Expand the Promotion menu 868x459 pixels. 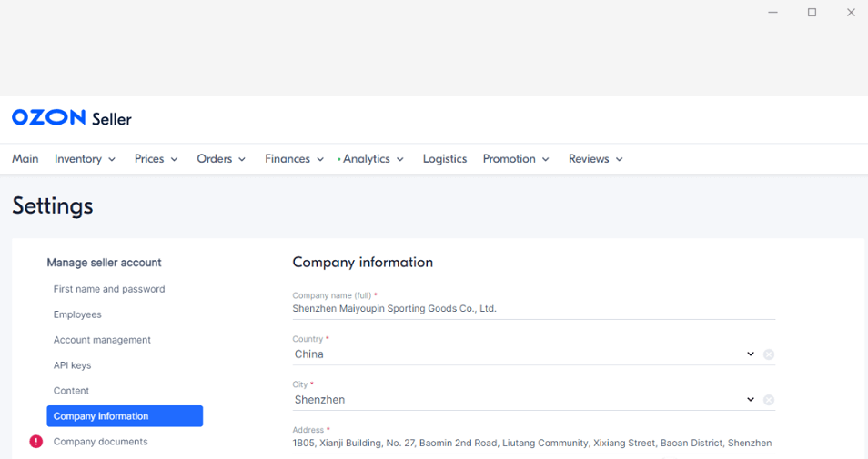pyautogui.click(x=516, y=159)
